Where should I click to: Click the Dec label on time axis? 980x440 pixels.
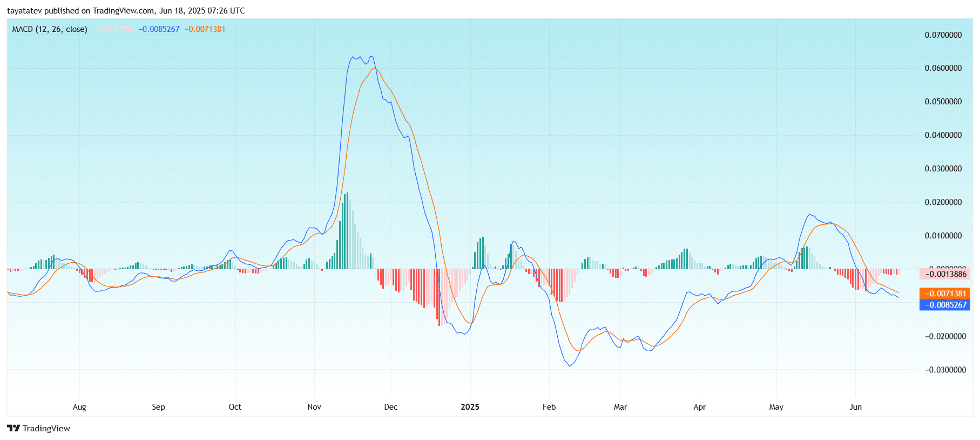tap(391, 407)
